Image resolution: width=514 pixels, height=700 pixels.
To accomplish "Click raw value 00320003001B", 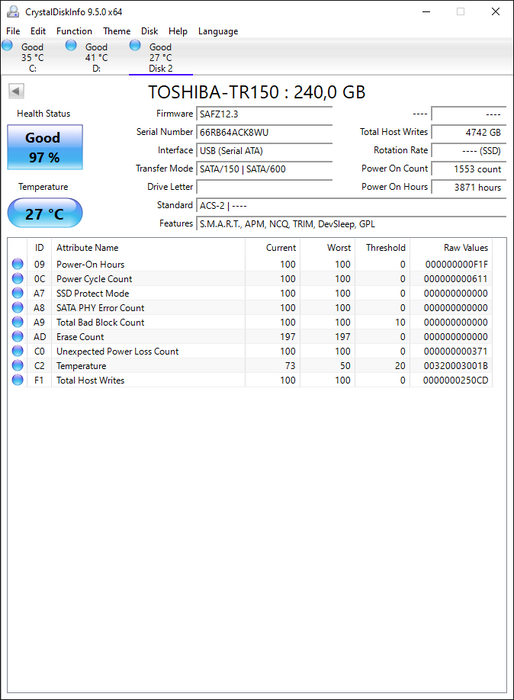I will click(455, 366).
